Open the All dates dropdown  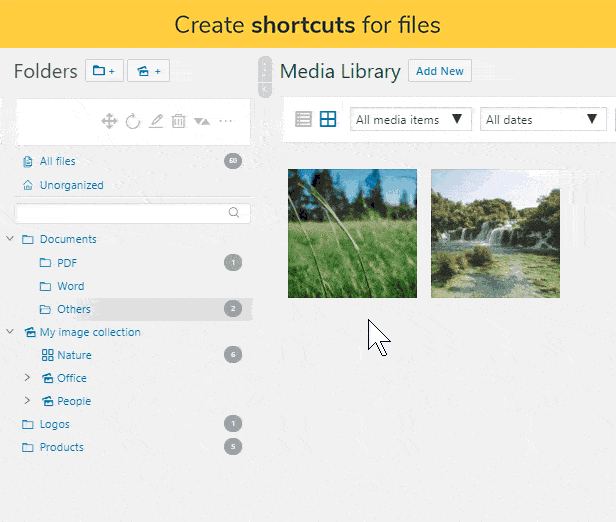541,120
